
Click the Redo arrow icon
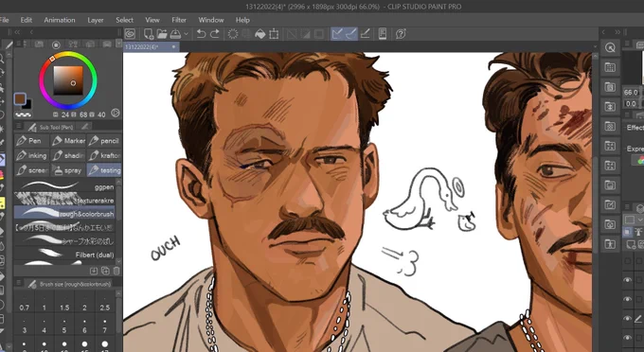(x=215, y=34)
